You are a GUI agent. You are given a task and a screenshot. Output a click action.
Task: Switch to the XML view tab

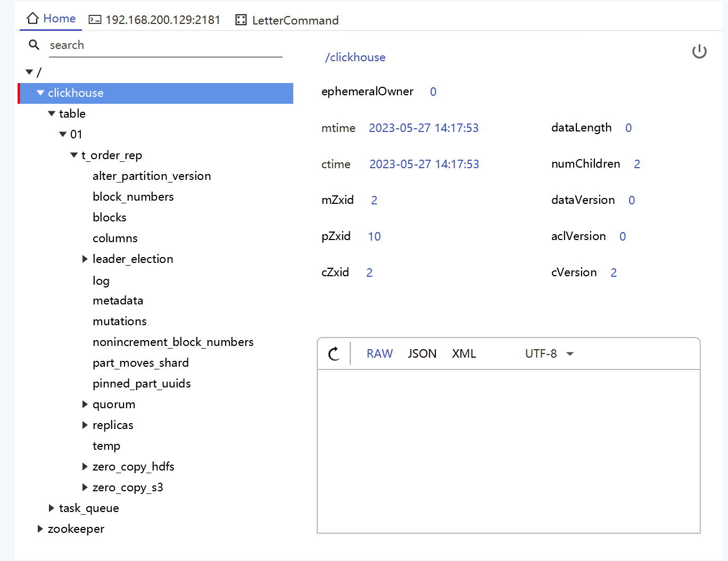point(464,354)
